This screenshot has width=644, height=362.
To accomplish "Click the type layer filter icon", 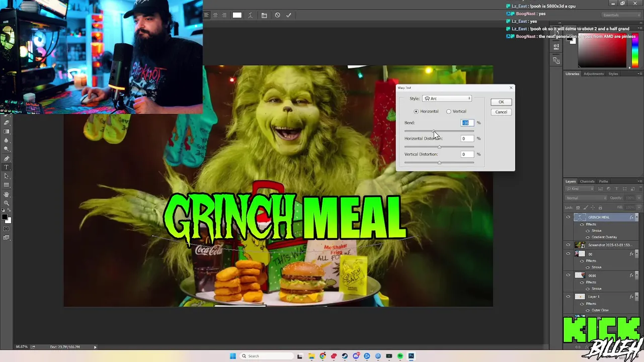I will pyautogui.click(x=616, y=189).
